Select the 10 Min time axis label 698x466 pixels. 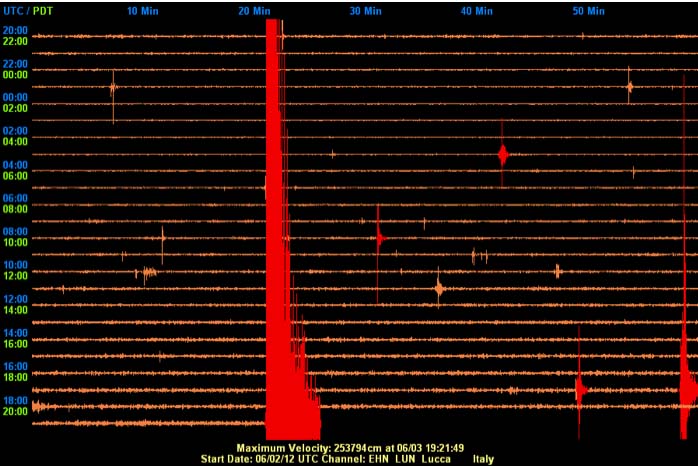click(x=143, y=11)
